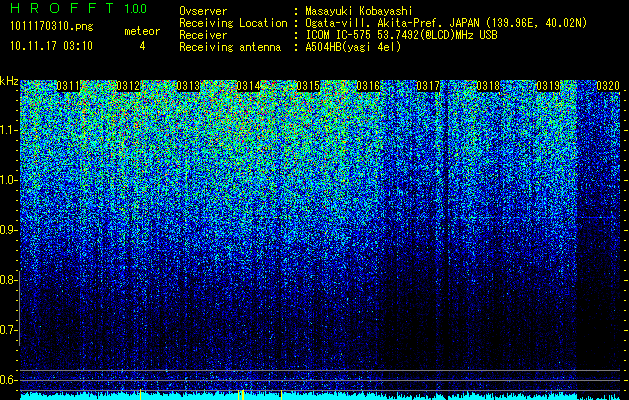Select the 0.9 frequency axis label
This screenshot has width=629, height=400.
pos(9,230)
